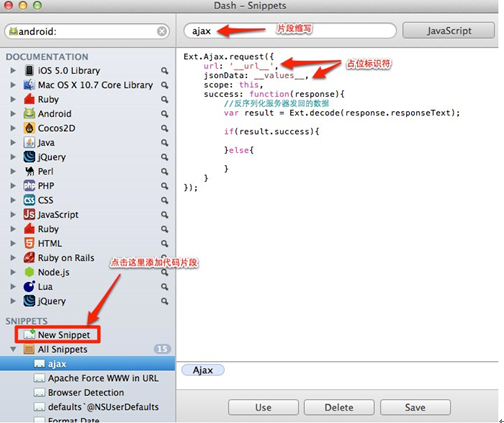Click the iOS 5.0 Library docset icon
Image resolution: width=504 pixels, height=423 pixels.
(x=29, y=71)
